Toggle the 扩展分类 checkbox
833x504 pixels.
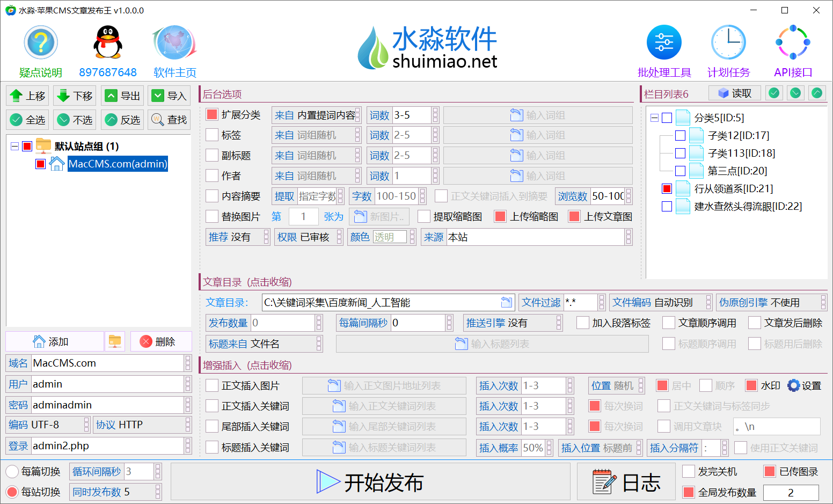pos(212,114)
